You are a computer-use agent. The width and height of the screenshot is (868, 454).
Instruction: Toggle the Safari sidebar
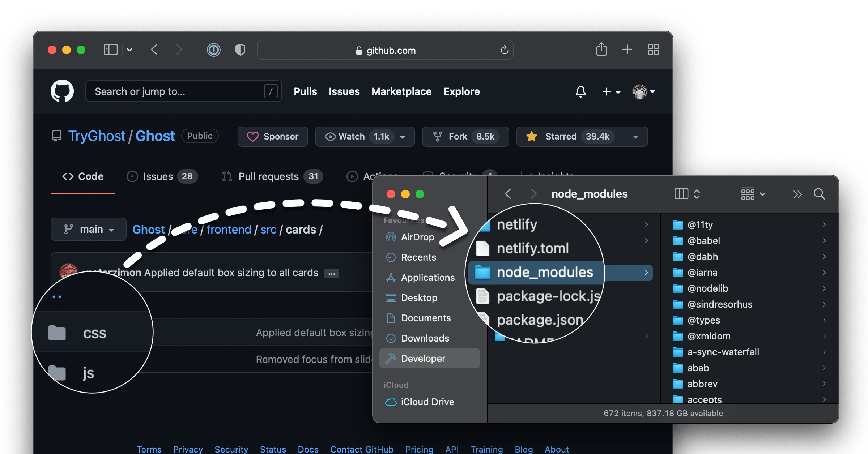[x=110, y=50]
